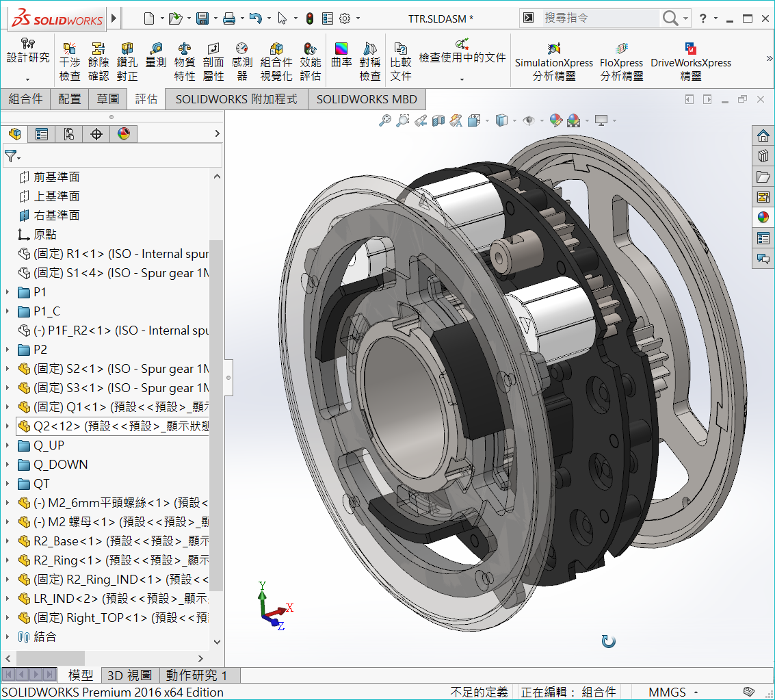Expand the P1 folder in feature tree
Screen dimensions: 775x700
(x=8, y=292)
